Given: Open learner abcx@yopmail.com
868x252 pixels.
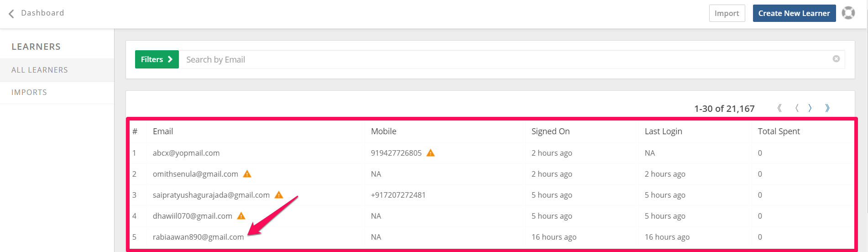Looking at the screenshot, I should tap(186, 153).
